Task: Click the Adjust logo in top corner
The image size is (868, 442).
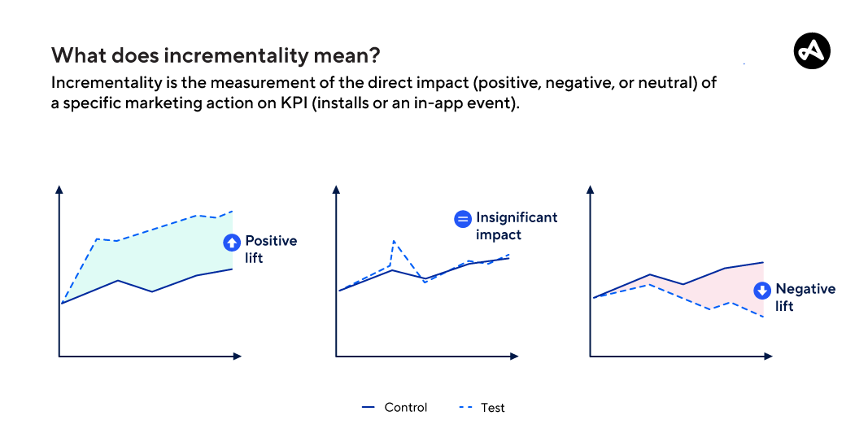Action: point(811,51)
